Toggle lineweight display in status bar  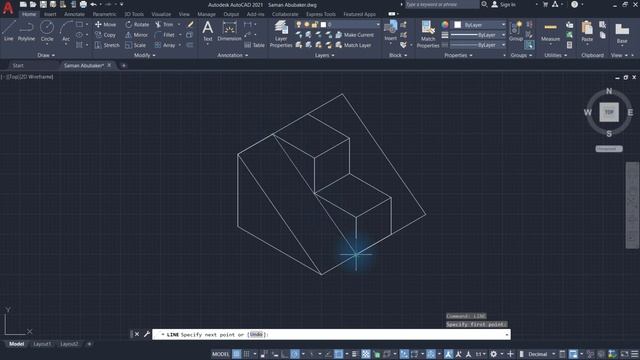(x=355, y=354)
